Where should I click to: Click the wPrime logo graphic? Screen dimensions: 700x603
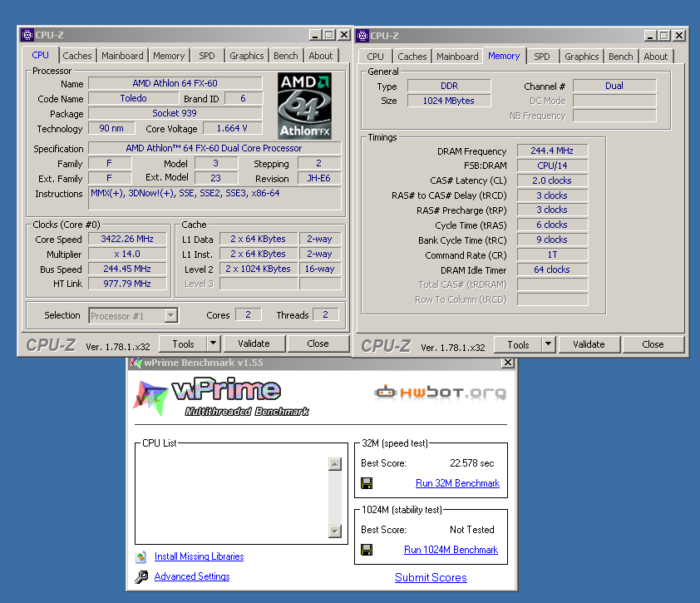[x=221, y=397]
